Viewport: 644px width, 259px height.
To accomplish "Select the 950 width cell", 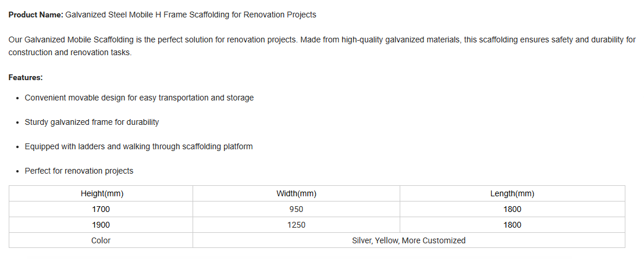I will (x=296, y=209).
